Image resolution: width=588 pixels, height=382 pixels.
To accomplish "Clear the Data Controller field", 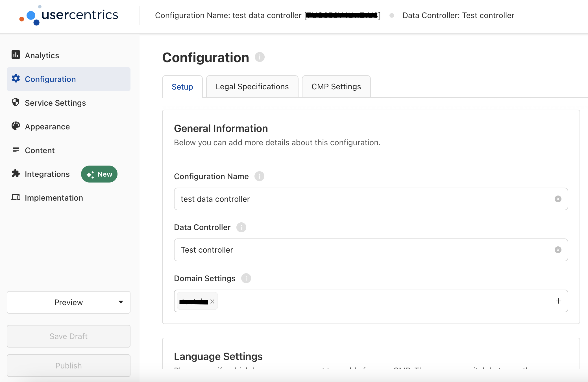I will [558, 250].
